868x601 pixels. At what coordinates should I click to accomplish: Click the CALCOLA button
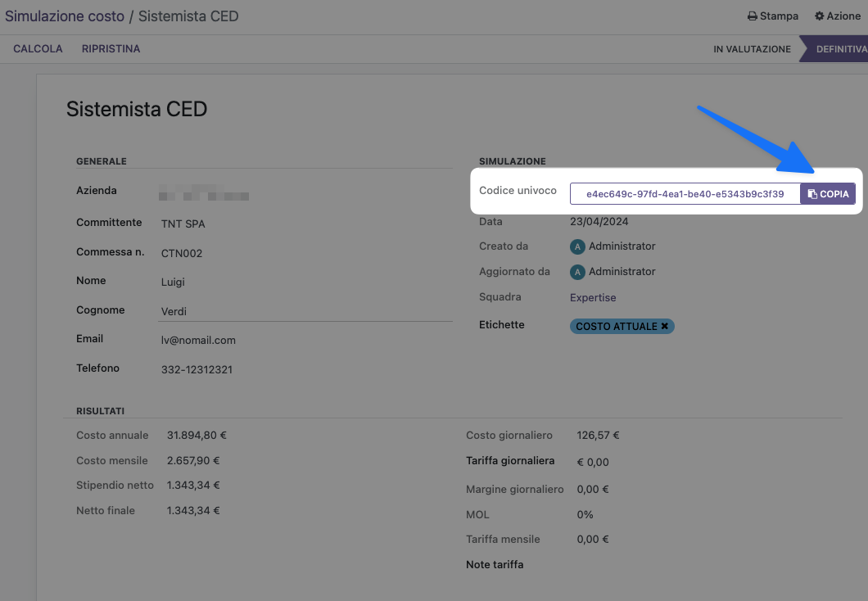[x=38, y=49]
